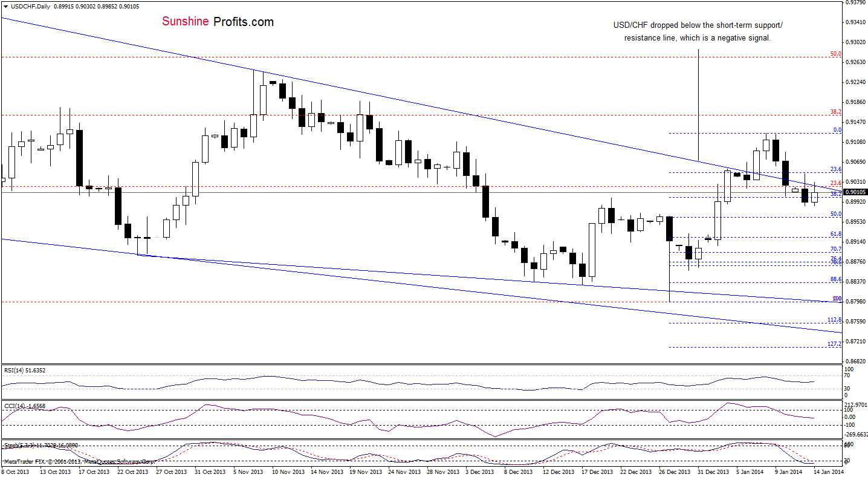Image resolution: width=868 pixels, height=477 pixels.
Task: Click the Fibonacci 61.8 level label
Action: click(836, 234)
